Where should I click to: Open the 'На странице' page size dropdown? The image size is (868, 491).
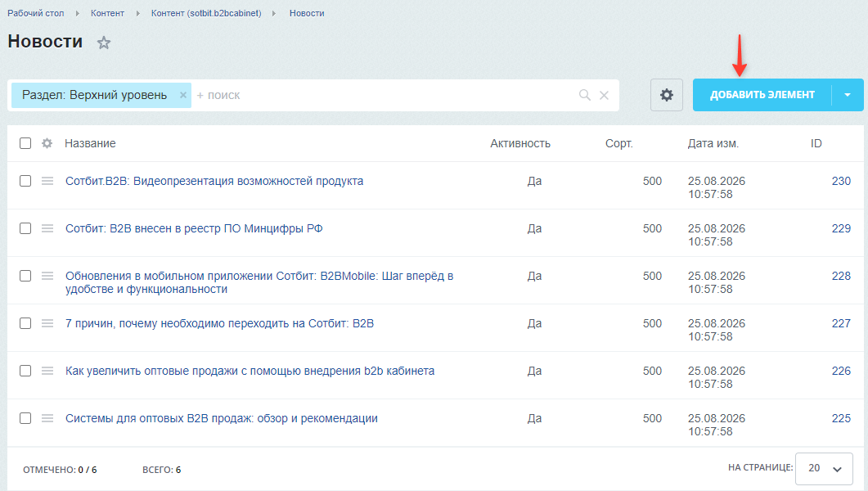point(825,468)
